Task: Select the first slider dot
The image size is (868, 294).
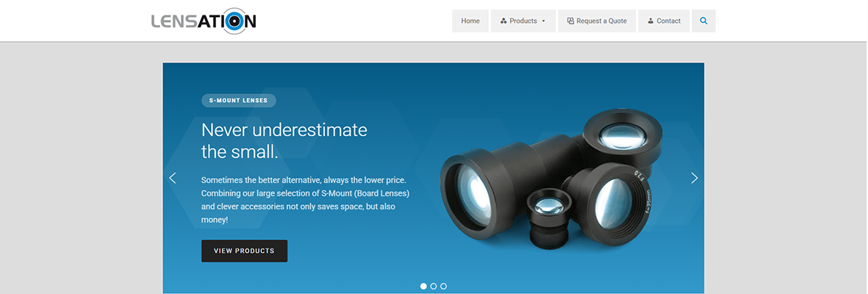Action: 423,286
